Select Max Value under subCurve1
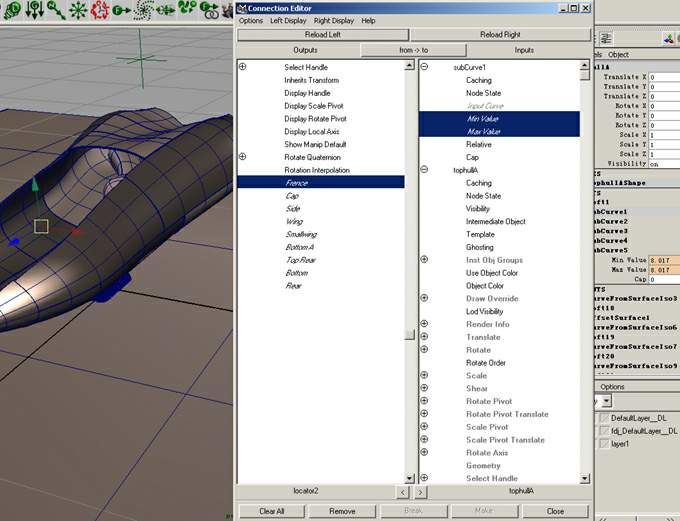Image resolution: width=680 pixels, height=521 pixels. 499,131
